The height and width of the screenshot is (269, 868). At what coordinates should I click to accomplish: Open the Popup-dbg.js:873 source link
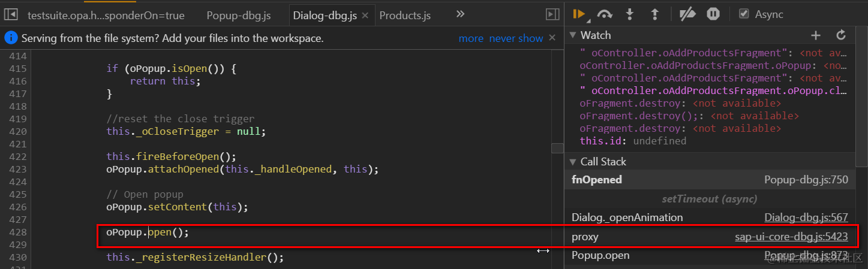[x=806, y=256]
